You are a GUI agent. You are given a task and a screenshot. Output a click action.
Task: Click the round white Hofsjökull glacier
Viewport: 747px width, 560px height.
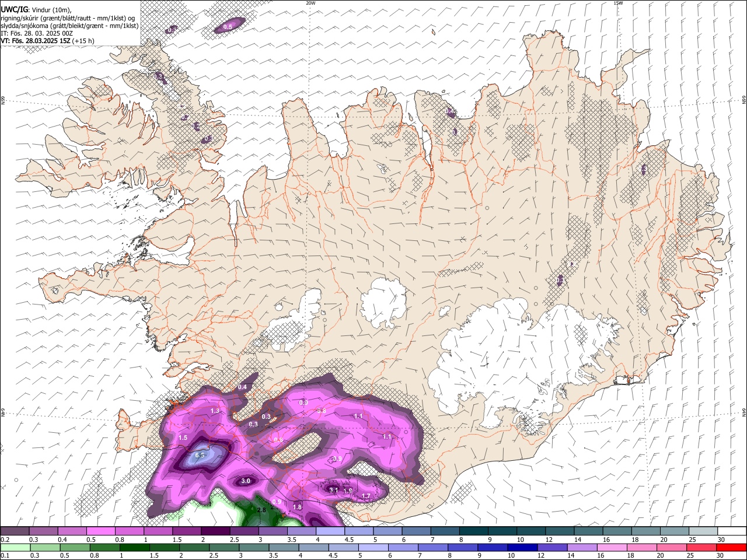(x=383, y=302)
